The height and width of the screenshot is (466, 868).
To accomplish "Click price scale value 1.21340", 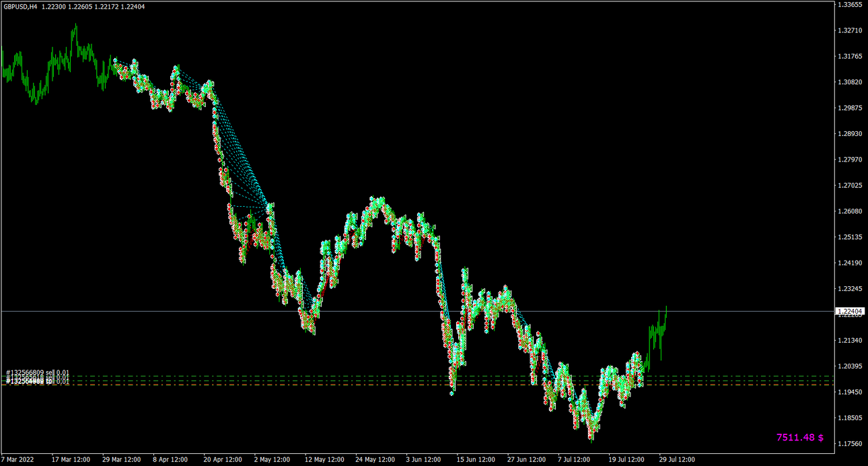I will coord(850,341).
